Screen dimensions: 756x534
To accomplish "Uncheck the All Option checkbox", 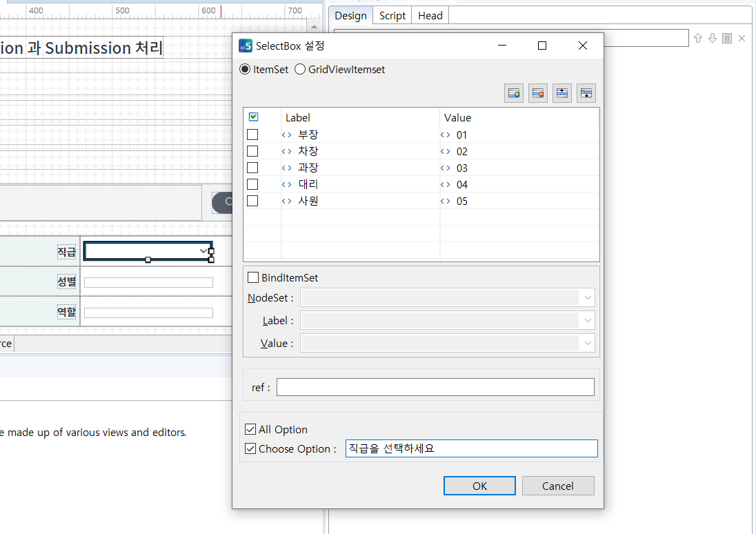I will coord(250,429).
